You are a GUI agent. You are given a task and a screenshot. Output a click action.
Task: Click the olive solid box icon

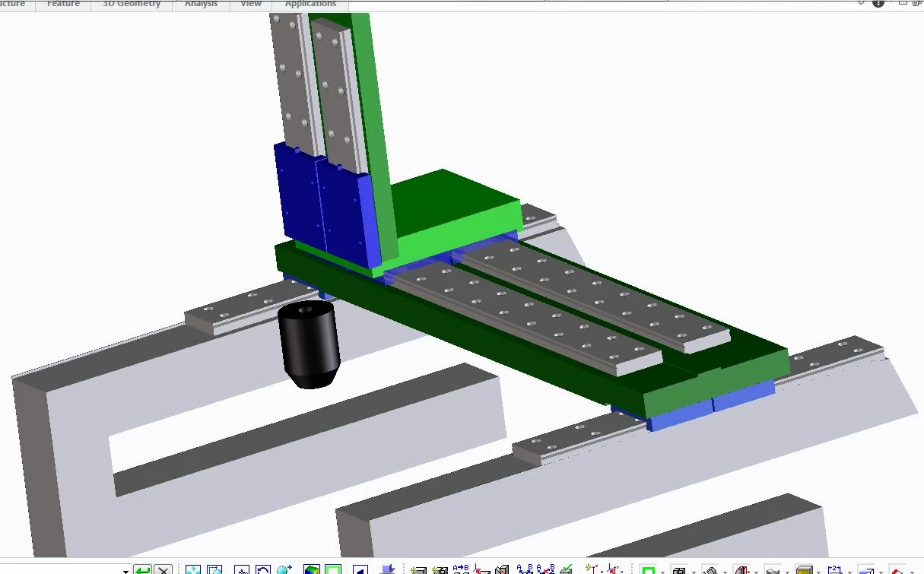[x=804, y=569]
